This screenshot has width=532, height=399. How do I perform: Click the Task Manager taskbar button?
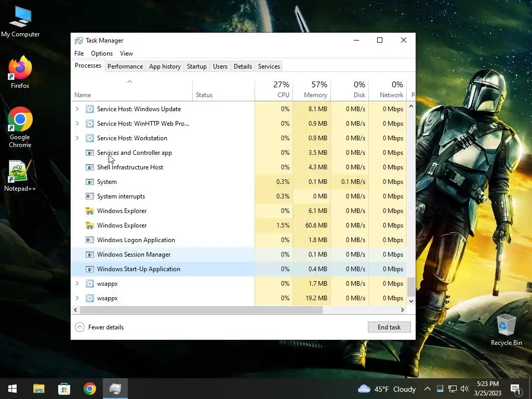(115, 389)
